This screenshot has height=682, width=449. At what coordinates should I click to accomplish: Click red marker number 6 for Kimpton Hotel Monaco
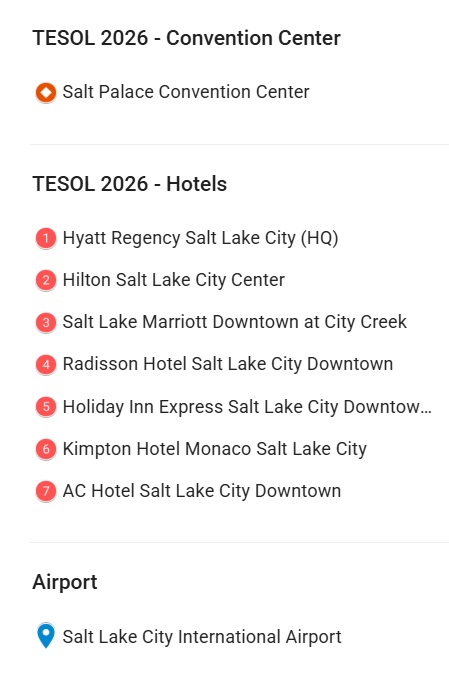pyautogui.click(x=46, y=449)
